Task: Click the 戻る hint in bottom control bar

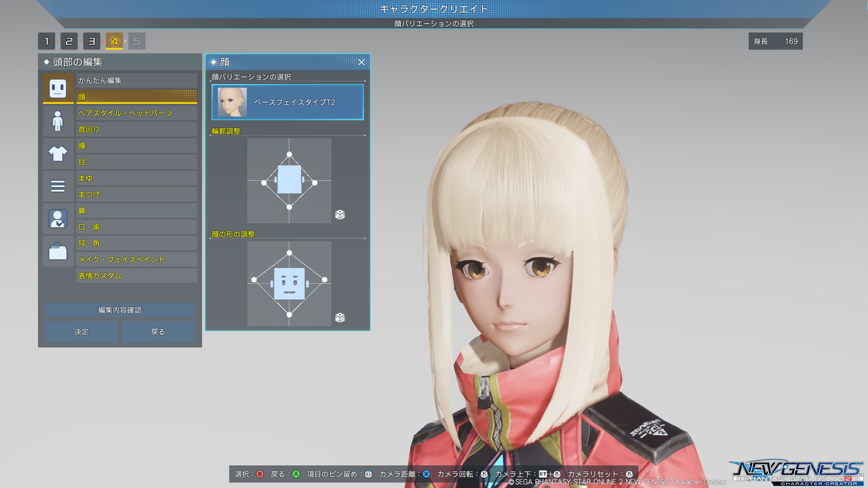Action: 285,474
